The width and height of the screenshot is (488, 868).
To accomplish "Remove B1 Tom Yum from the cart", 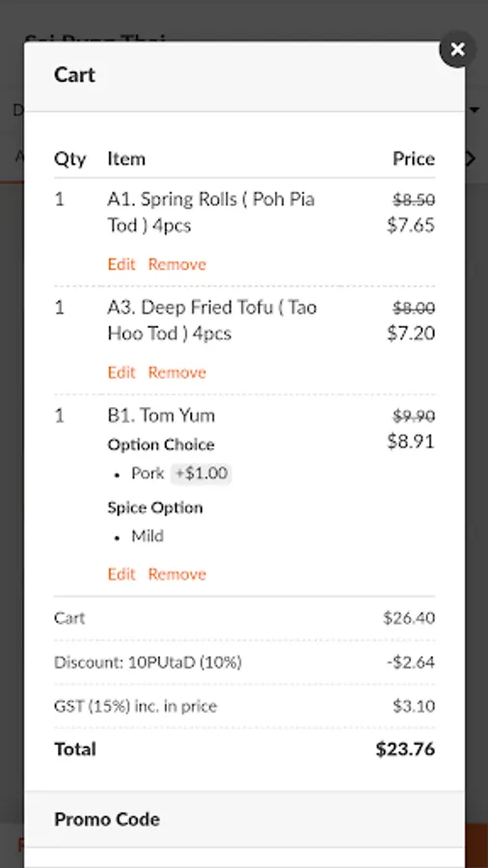I will point(177,574).
